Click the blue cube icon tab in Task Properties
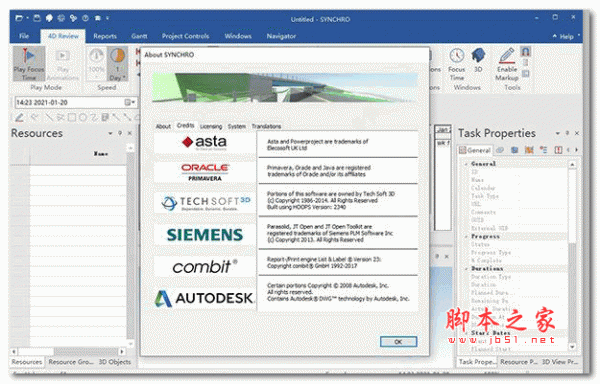Screen dimensions: 600x384 (515, 150)
